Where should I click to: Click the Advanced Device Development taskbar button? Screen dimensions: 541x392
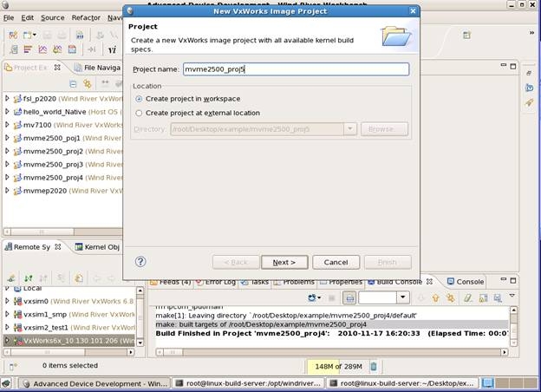(x=95, y=383)
